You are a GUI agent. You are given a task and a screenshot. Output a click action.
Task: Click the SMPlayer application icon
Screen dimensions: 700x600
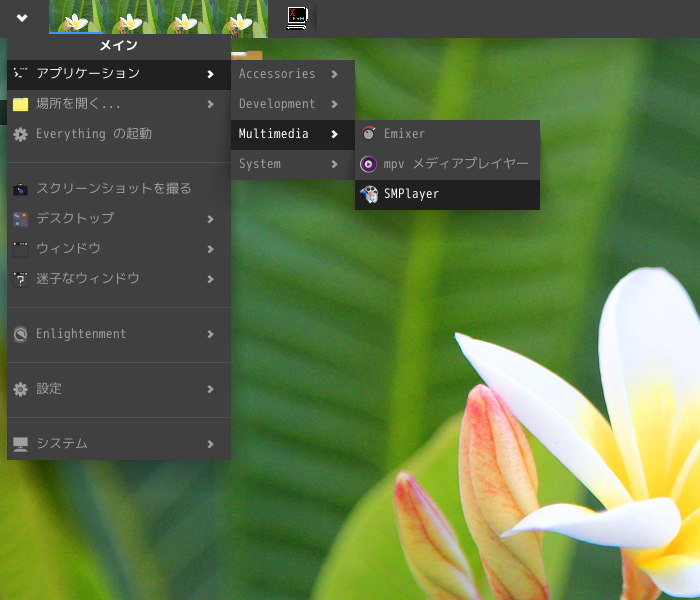pos(369,194)
